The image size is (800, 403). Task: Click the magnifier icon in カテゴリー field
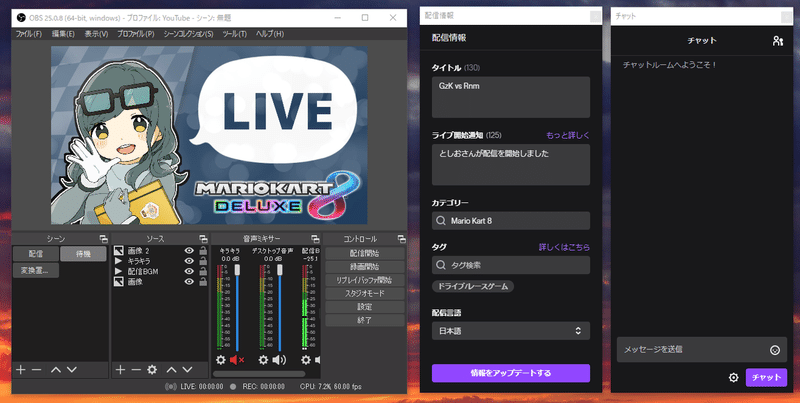click(440, 221)
